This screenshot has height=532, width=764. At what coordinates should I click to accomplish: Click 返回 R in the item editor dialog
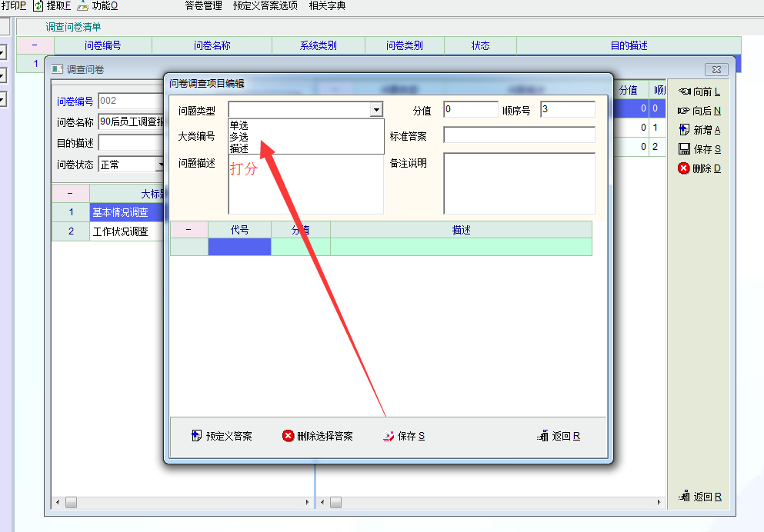[x=559, y=436]
